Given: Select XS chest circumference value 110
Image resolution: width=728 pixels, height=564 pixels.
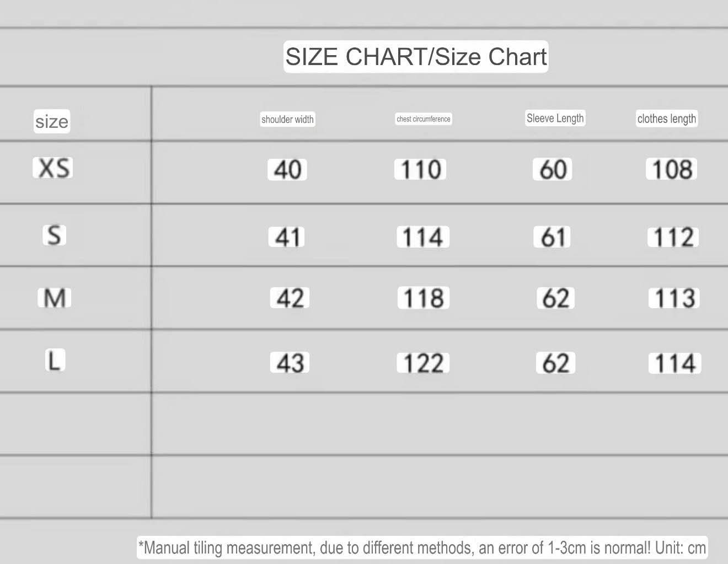Looking at the screenshot, I should (420, 169).
